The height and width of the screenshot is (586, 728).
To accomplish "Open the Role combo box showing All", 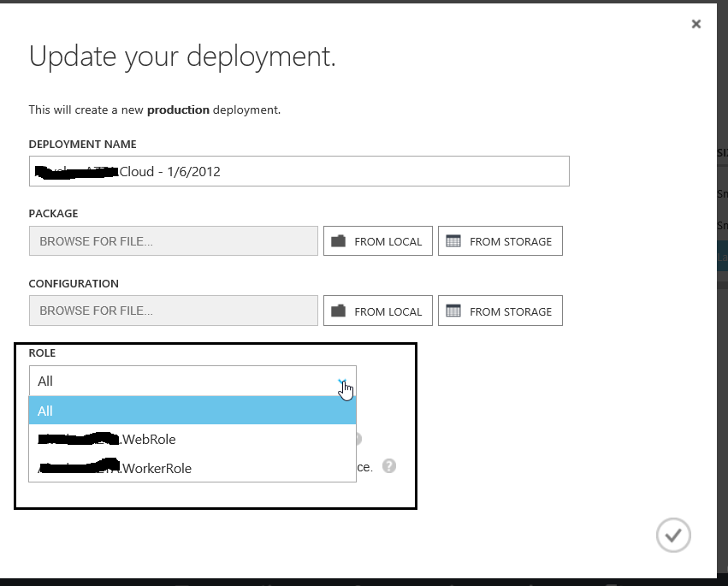I will pyautogui.click(x=184, y=382).
